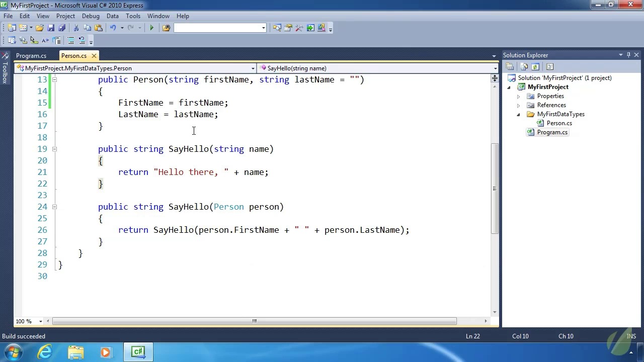The width and height of the screenshot is (644, 362).
Task: Uncomment the selected lines icon
Action: click(x=82, y=41)
